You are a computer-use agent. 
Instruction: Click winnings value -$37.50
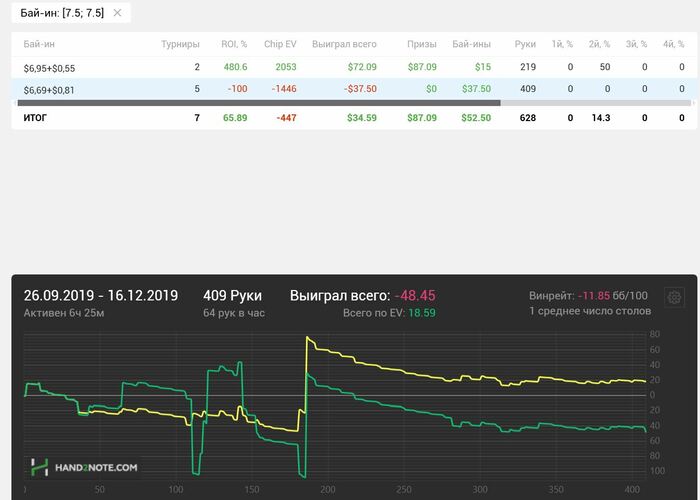[360, 89]
